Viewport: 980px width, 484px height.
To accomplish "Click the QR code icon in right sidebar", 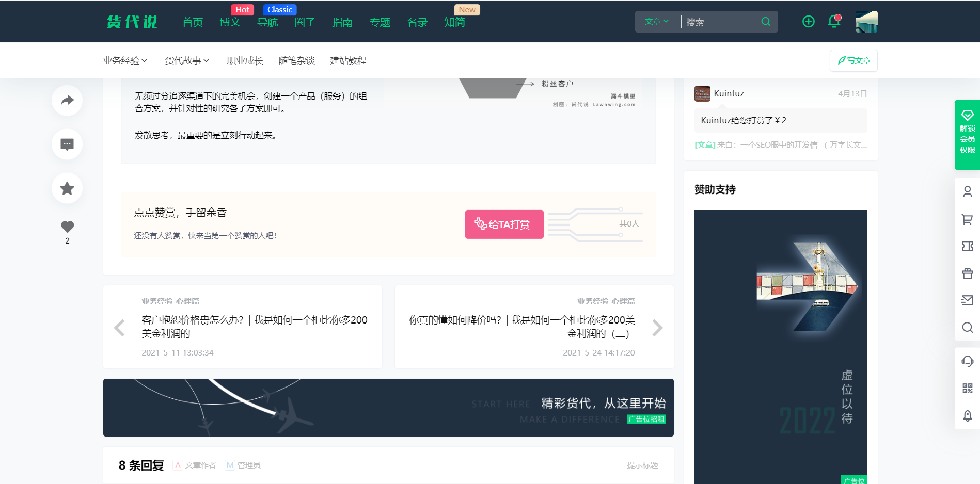I will (x=967, y=389).
